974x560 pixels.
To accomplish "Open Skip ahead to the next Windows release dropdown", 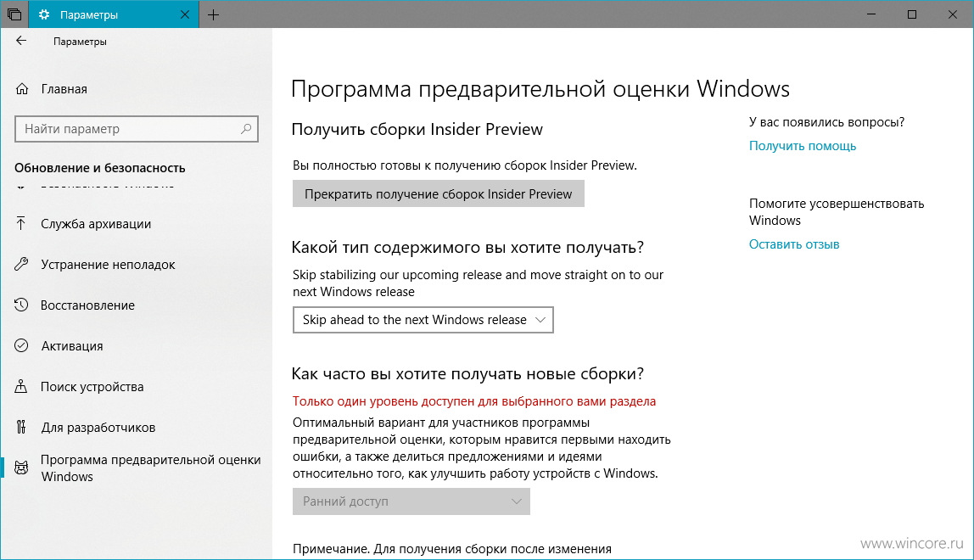I will coord(423,320).
